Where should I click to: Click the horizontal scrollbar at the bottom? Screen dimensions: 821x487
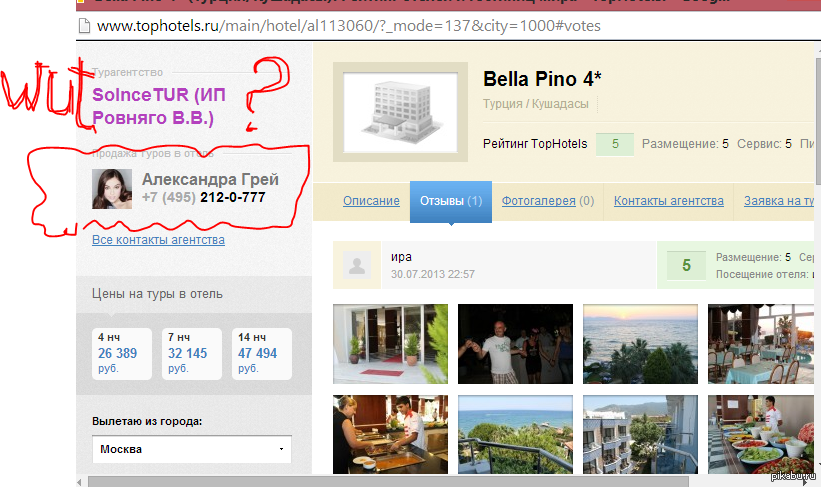388,481
